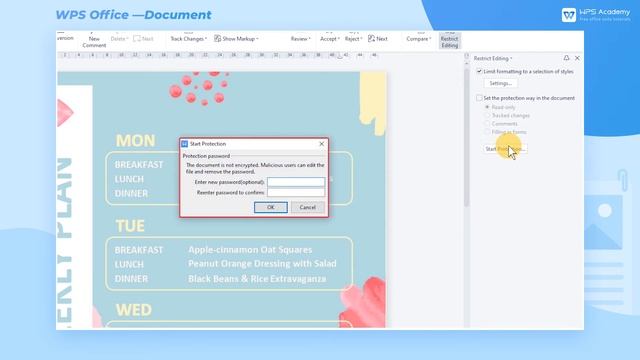The width and height of the screenshot is (640, 360).
Task: Click the vertical scrollbar of the document
Action: (x=467, y=137)
